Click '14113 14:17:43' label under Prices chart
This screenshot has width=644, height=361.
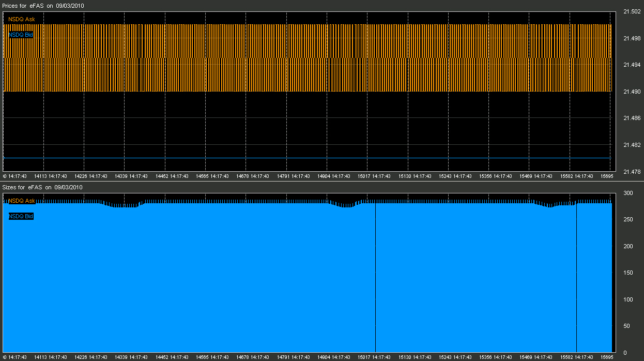[50, 176]
